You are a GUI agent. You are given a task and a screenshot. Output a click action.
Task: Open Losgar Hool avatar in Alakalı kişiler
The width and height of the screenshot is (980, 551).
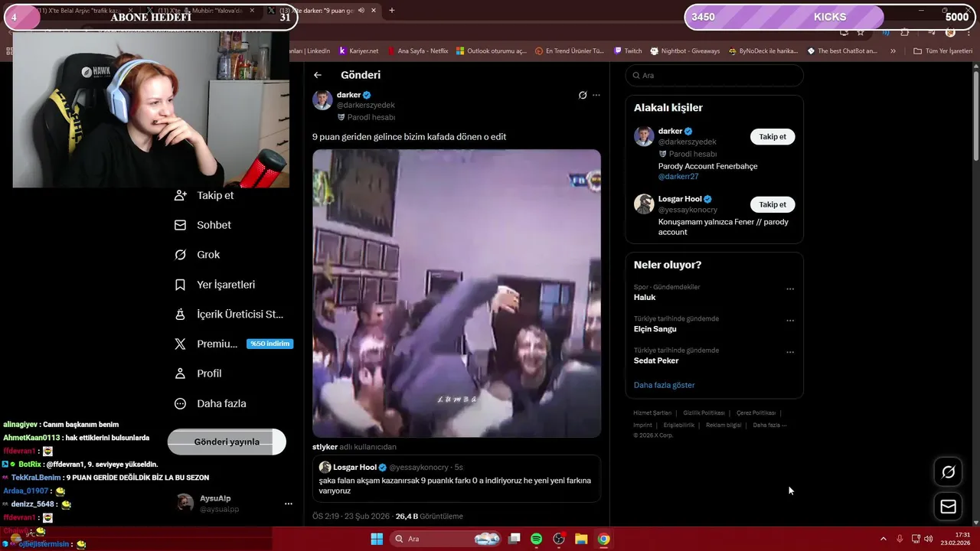click(x=644, y=204)
